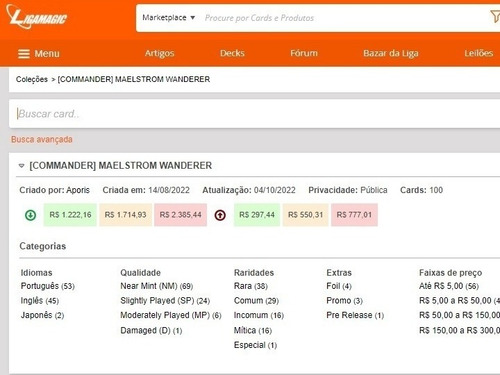Go to the Decks menu item
The width and height of the screenshot is (500, 375).
click(x=232, y=53)
